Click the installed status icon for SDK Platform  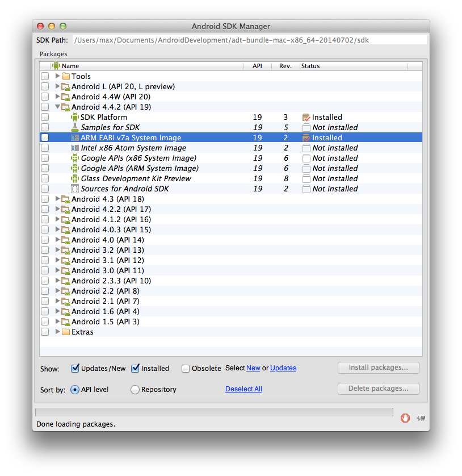[306, 117]
